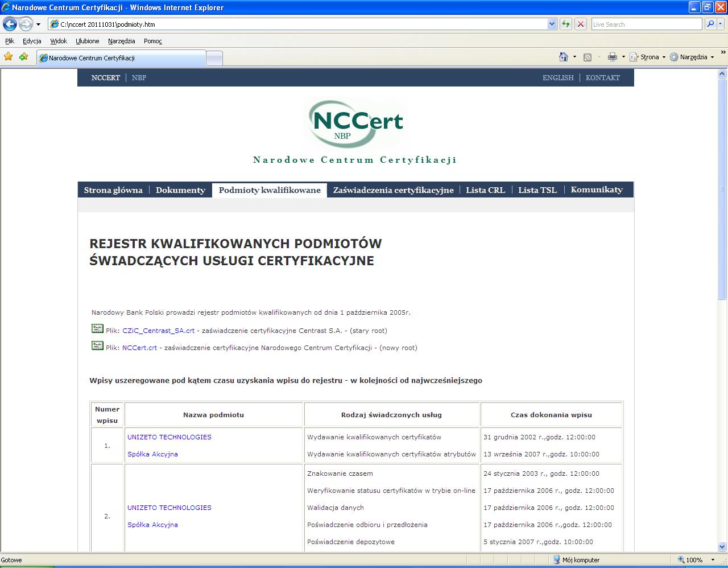
Task: Open the Strona toolbar menu
Action: tap(647, 57)
